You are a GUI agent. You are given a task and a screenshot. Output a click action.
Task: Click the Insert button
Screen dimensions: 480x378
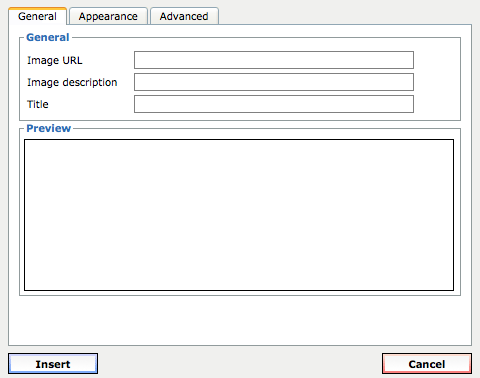[x=53, y=364]
